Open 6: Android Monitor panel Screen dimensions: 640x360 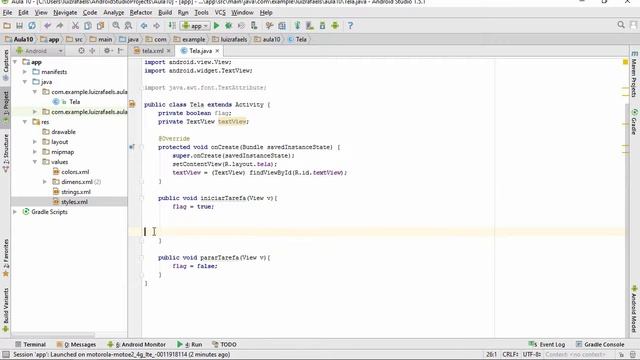136,344
